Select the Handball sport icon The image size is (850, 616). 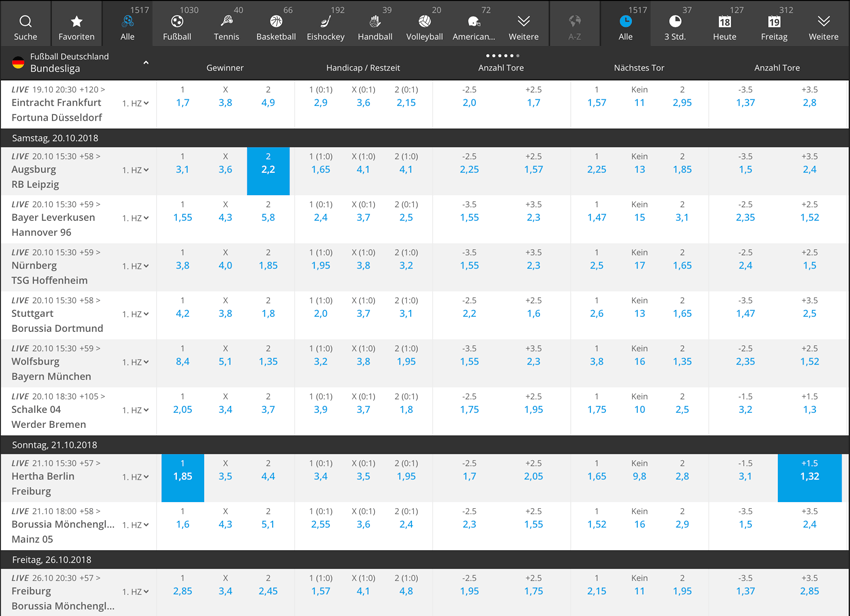click(x=375, y=23)
